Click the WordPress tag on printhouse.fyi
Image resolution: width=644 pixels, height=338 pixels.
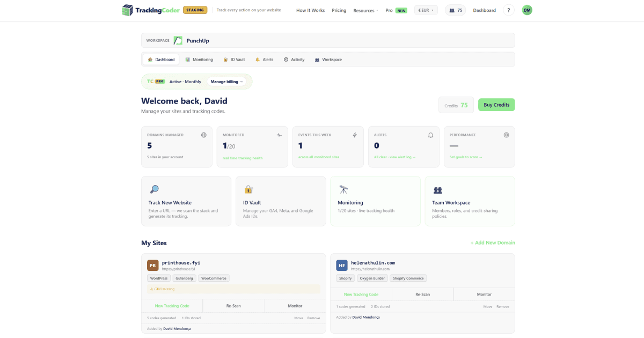click(x=159, y=278)
